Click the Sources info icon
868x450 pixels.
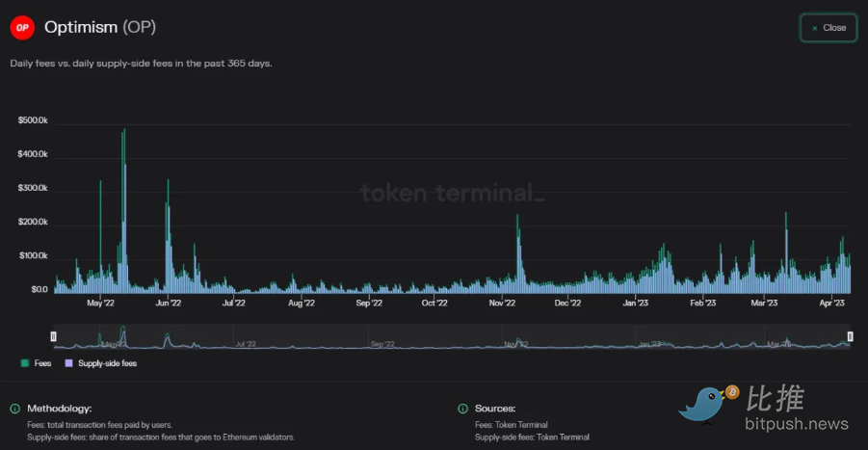(x=462, y=409)
